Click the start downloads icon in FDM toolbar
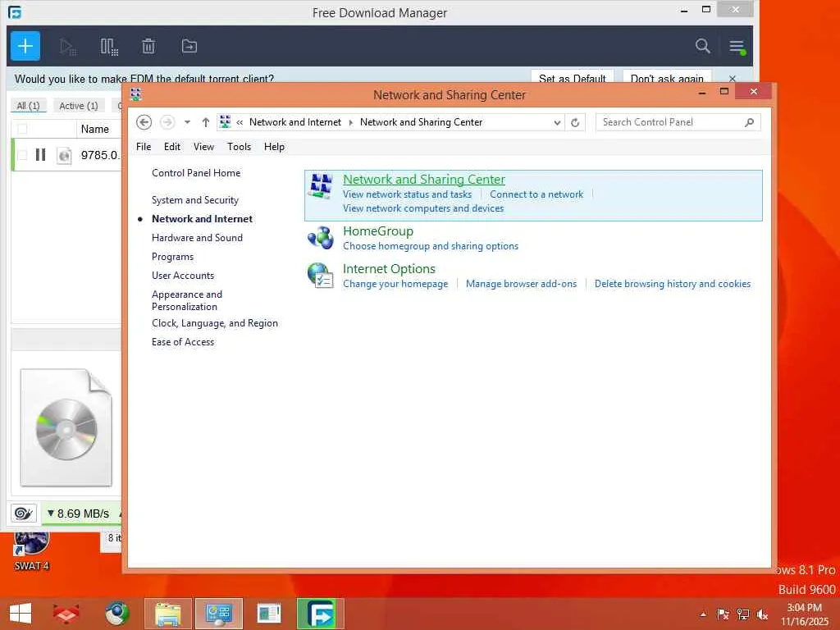Screen dimensions: 840x630 pyautogui.click(x=68, y=47)
